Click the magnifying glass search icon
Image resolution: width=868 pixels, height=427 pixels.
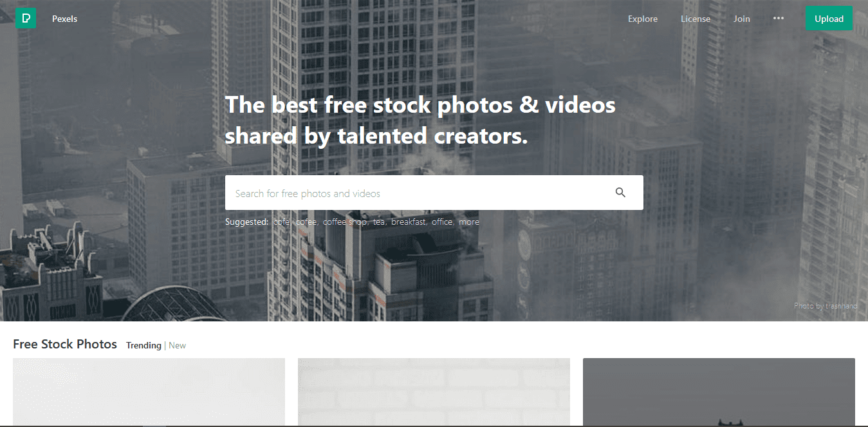coord(620,193)
